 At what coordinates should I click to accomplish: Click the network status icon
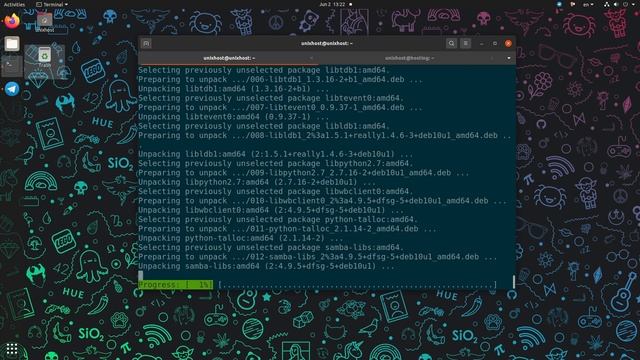607,4
